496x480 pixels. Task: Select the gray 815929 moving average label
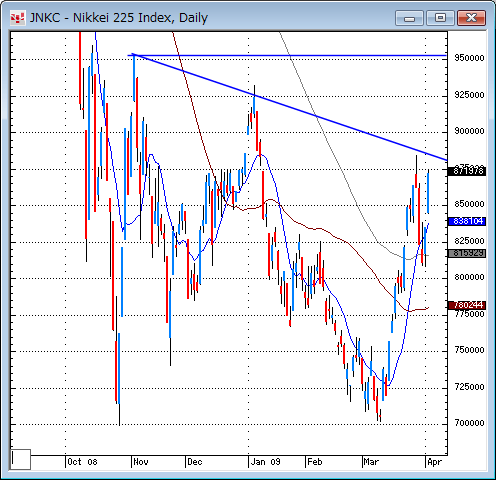[467, 253]
